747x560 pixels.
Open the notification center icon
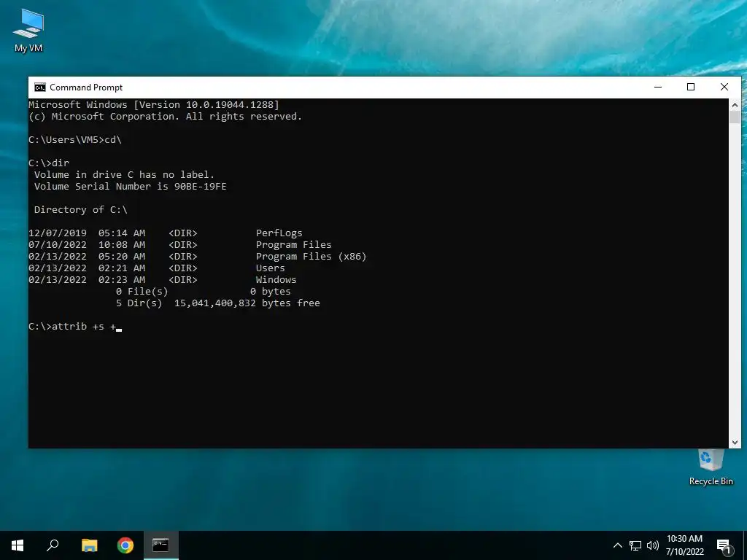[x=724, y=546]
